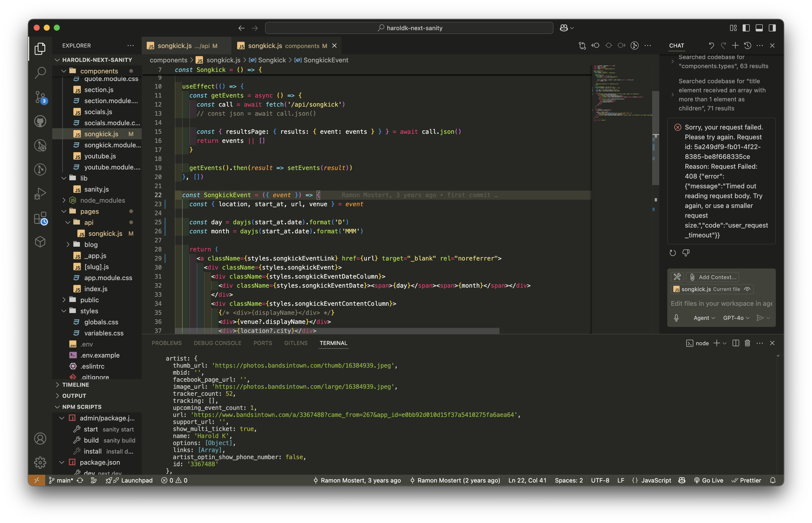Open the Accounts icon in activity bar

pyautogui.click(x=40, y=439)
